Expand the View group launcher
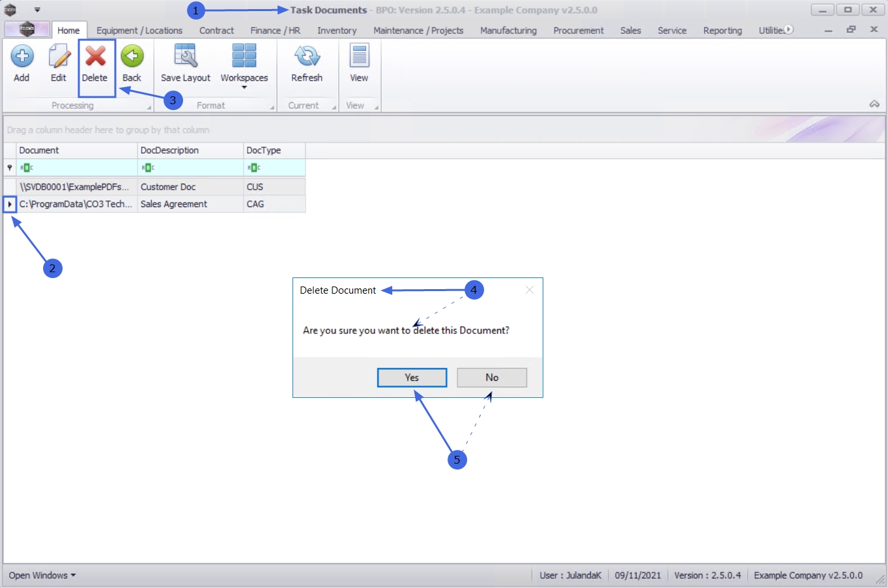This screenshot has height=588, width=888. (377, 107)
